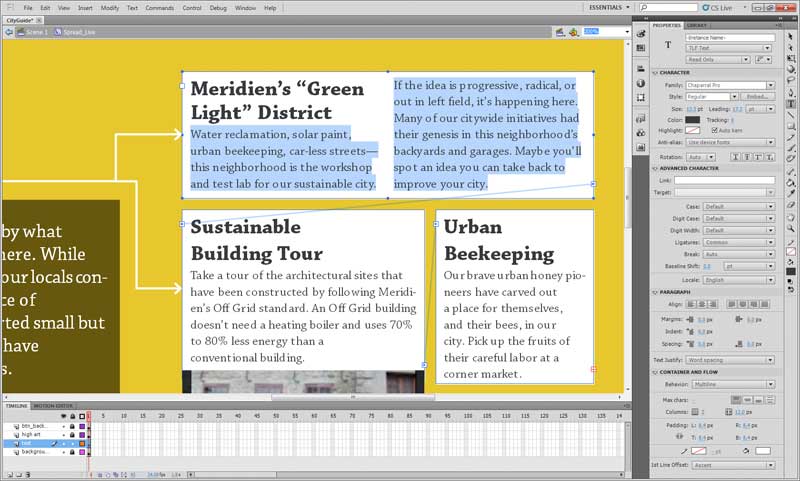This screenshot has width=800, height=481.
Task: Toggle outline swatch of high art layer
Action: (82, 435)
